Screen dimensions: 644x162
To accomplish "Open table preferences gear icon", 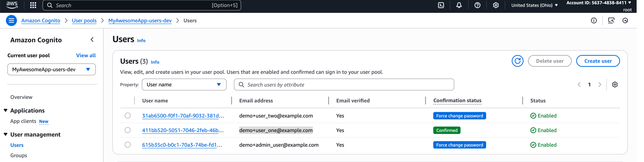I will (615, 85).
